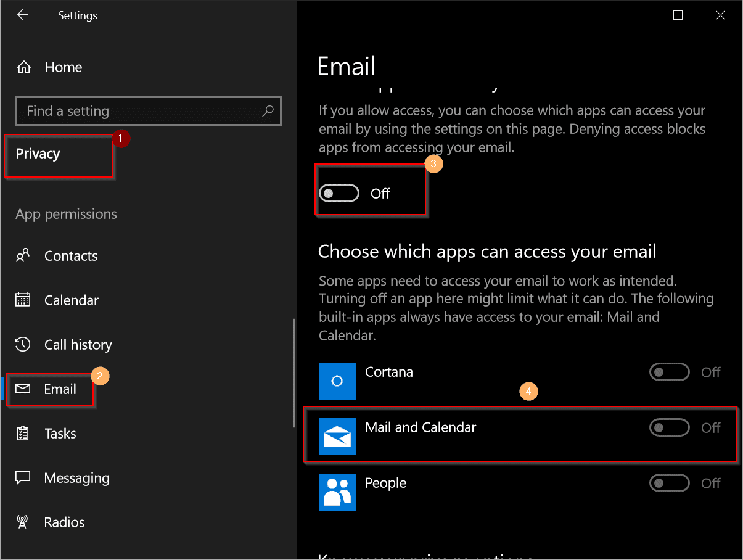Toggle email access for Cortana

pos(670,372)
